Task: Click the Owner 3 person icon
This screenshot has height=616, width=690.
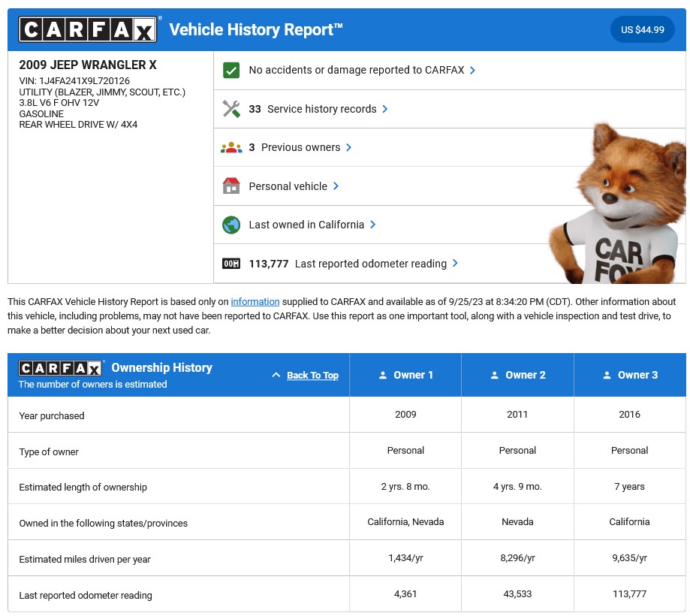Action: click(607, 375)
